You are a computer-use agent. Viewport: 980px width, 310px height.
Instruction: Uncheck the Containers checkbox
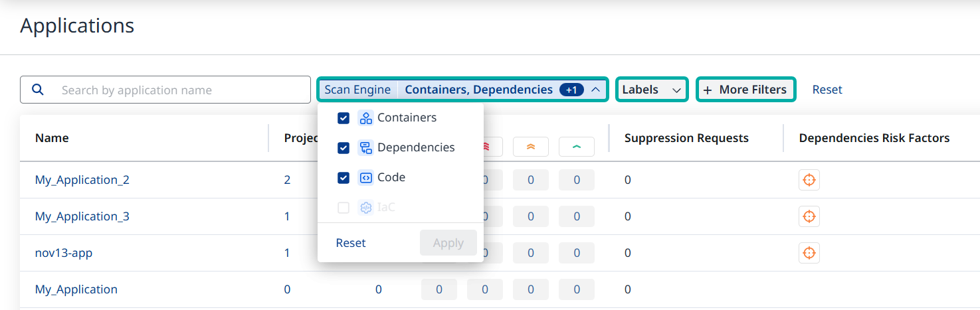click(x=343, y=118)
